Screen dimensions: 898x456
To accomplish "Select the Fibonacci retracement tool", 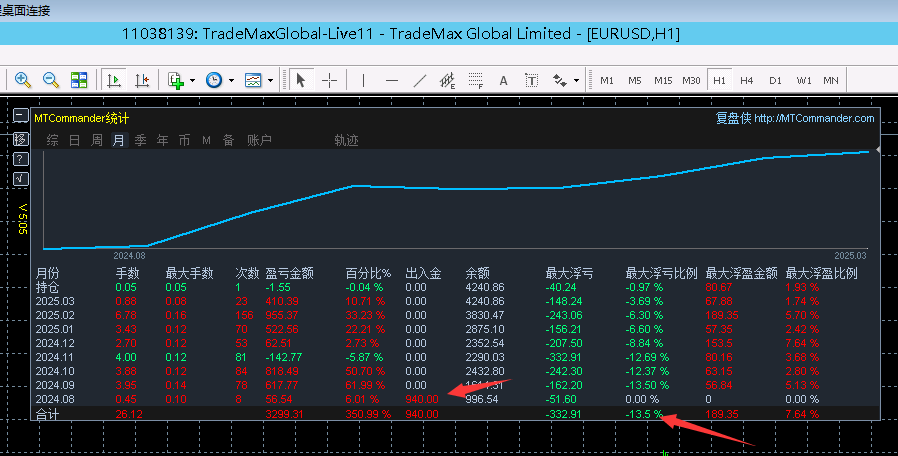I will [475, 80].
